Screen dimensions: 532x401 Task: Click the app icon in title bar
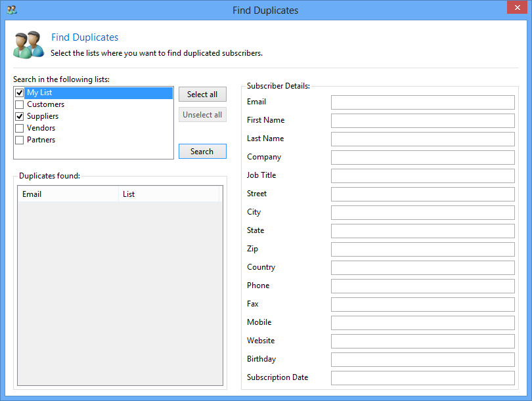(x=12, y=10)
